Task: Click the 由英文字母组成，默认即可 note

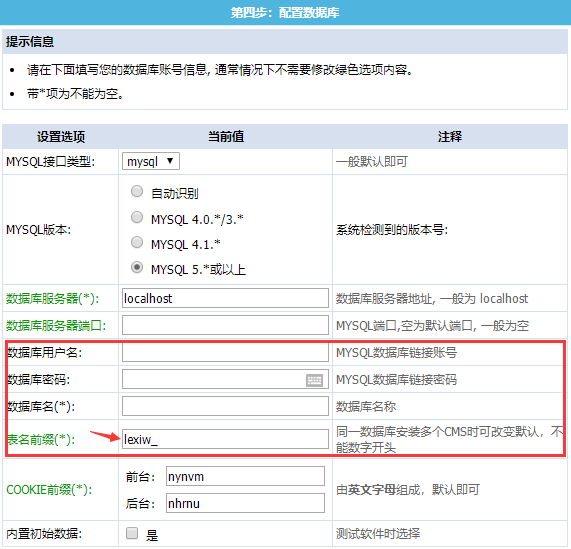Action: (408, 490)
